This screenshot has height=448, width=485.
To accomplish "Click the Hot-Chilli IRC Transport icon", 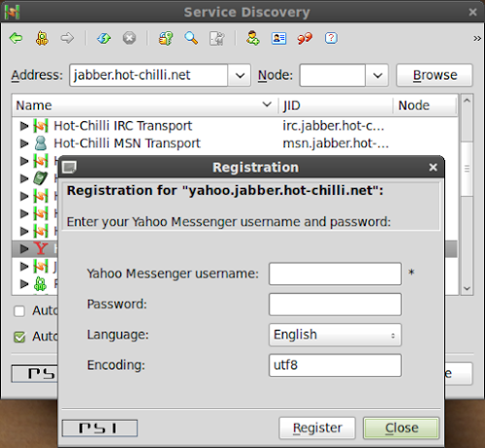I will click(41, 126).
